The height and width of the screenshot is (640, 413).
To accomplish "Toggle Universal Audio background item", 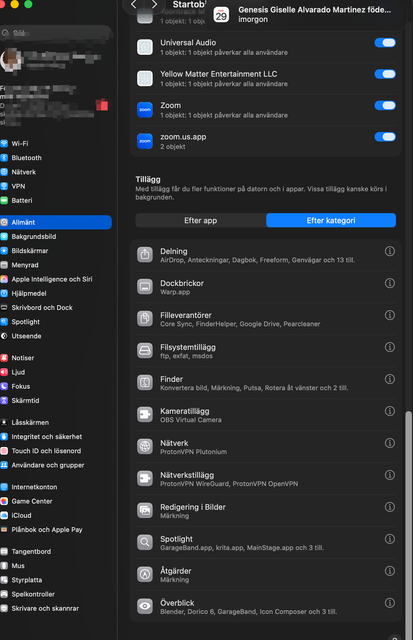I will (x=385, y=43).
